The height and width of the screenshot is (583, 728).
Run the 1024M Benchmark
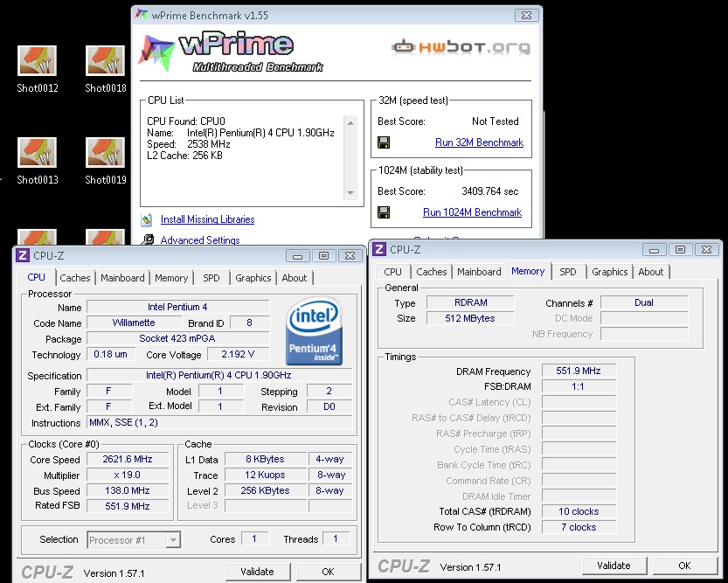pos(472,212)
